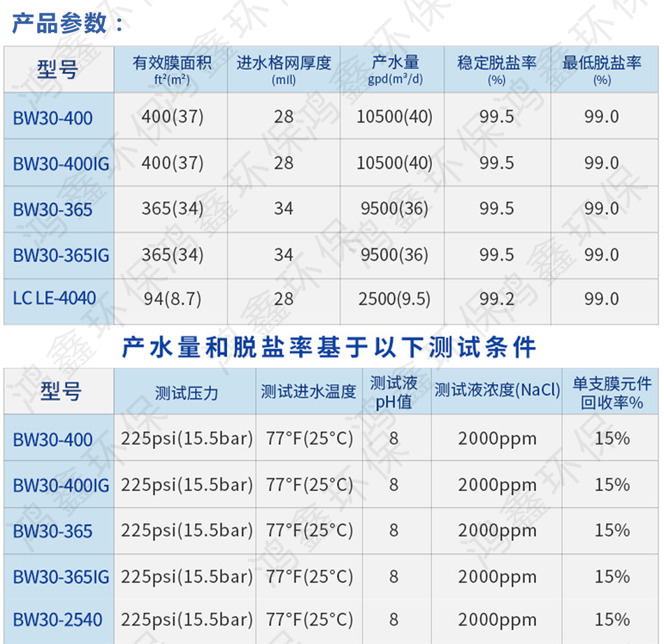Select BW30-400IG in the test conditions table

tap(61, 485)
